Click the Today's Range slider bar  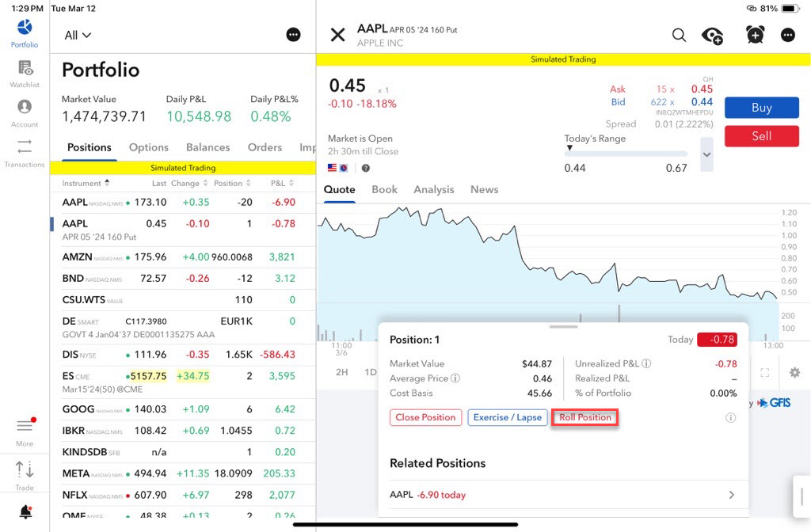[x=626, y=154]
